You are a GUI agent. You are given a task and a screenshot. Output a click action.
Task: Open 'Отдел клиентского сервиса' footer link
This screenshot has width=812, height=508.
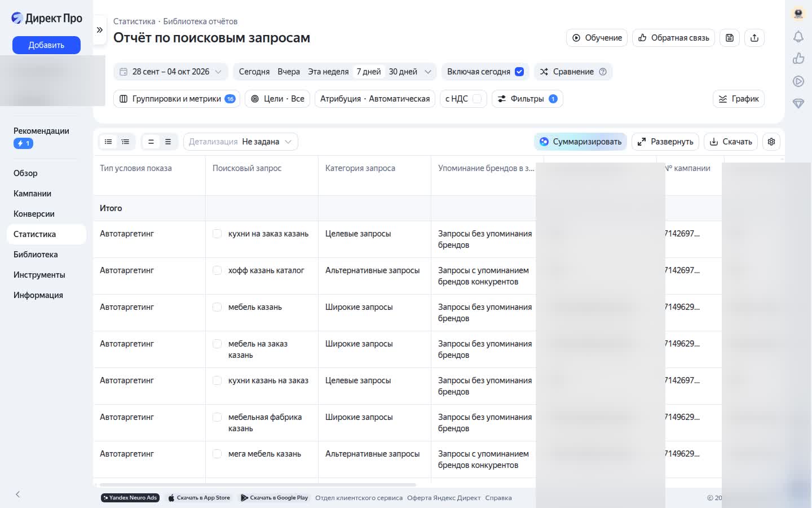coord(359,498)
